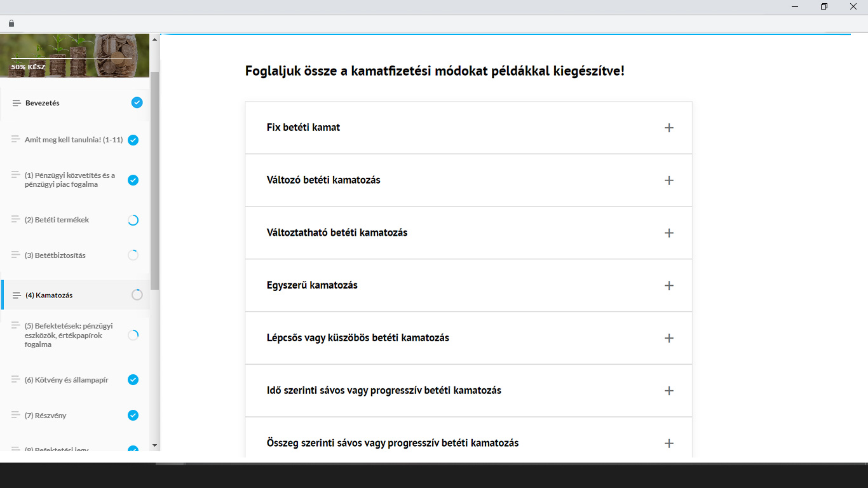
Task: Click the 50% KÉSZ course progress bar
Action: coord(72,58)
